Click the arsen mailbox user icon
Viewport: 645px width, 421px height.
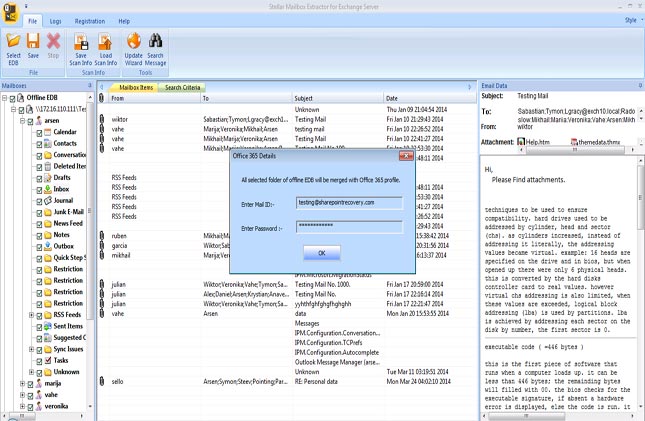coord(39,121)
